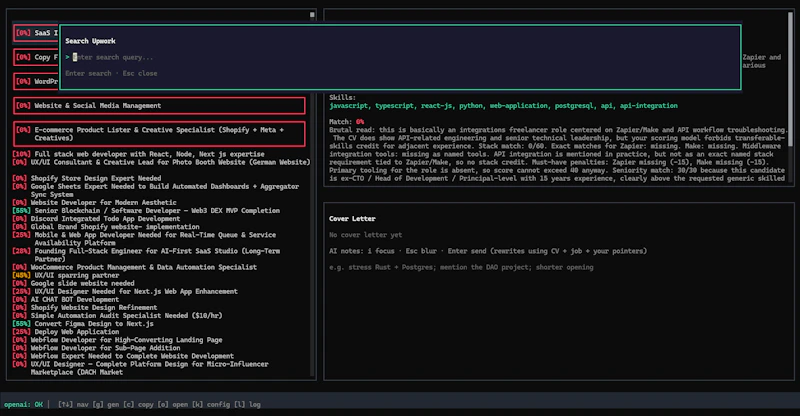
Task: Click the typescript skill tag
Action: 394,106
